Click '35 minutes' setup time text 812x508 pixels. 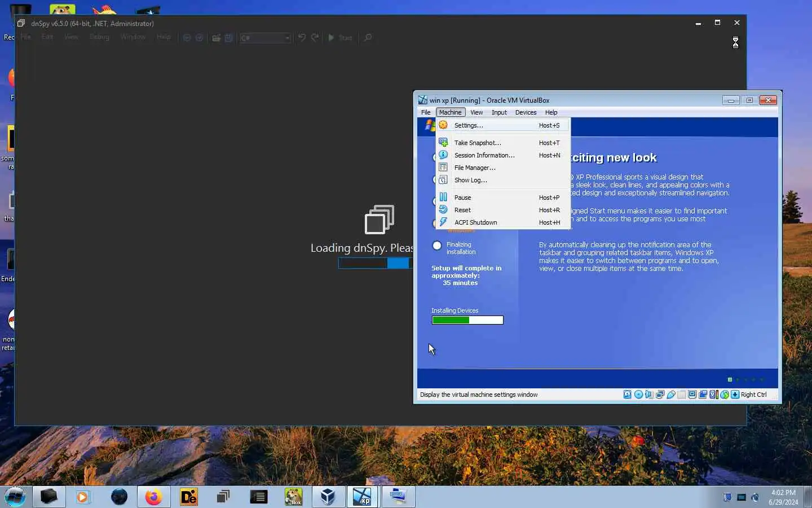pyautogui.click(x=460, y=283)
